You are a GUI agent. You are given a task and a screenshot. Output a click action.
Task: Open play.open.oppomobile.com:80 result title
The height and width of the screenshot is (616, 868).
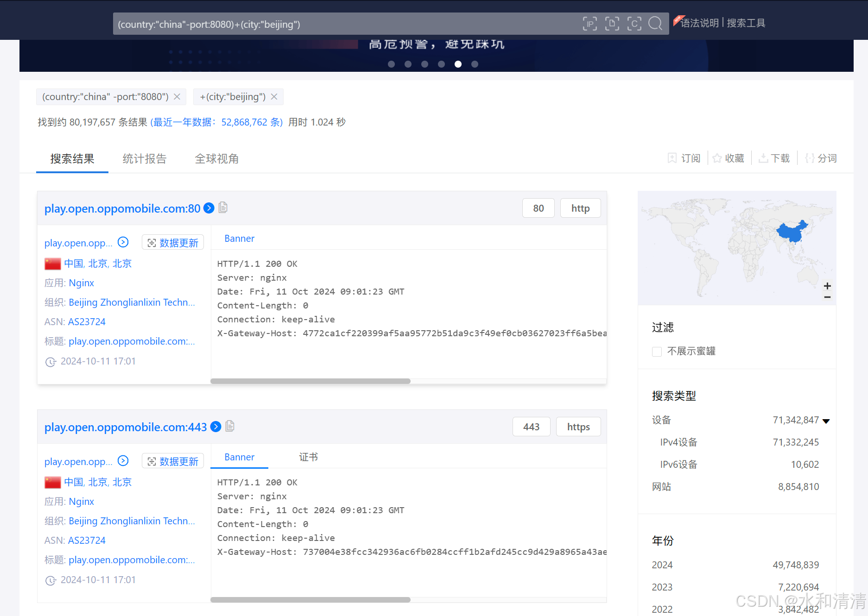[x=122, y=208]
